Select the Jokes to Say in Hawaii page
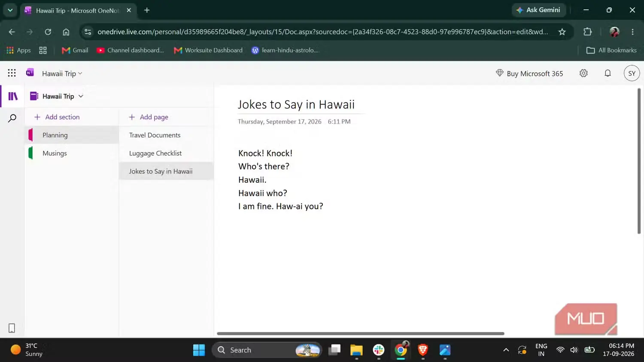 pos(166,171)
